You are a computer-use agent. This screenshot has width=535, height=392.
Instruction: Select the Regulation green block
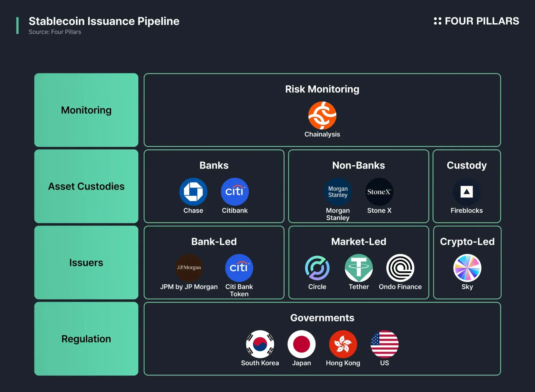coord(86,339)
